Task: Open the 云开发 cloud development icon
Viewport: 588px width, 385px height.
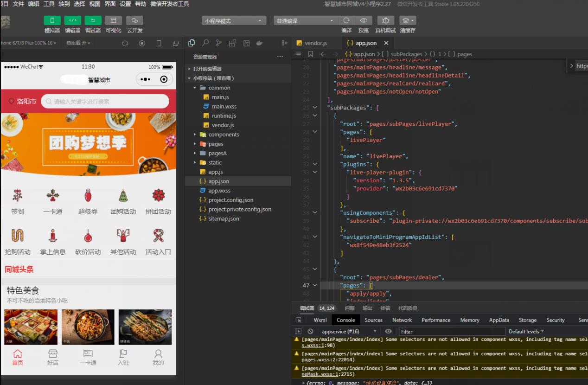Action: pos(134,20)
